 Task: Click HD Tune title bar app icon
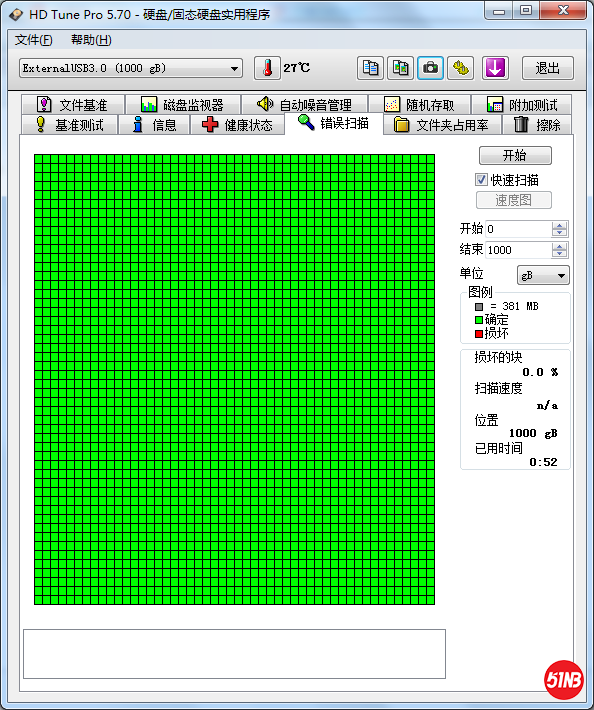(x=16, y=14)
